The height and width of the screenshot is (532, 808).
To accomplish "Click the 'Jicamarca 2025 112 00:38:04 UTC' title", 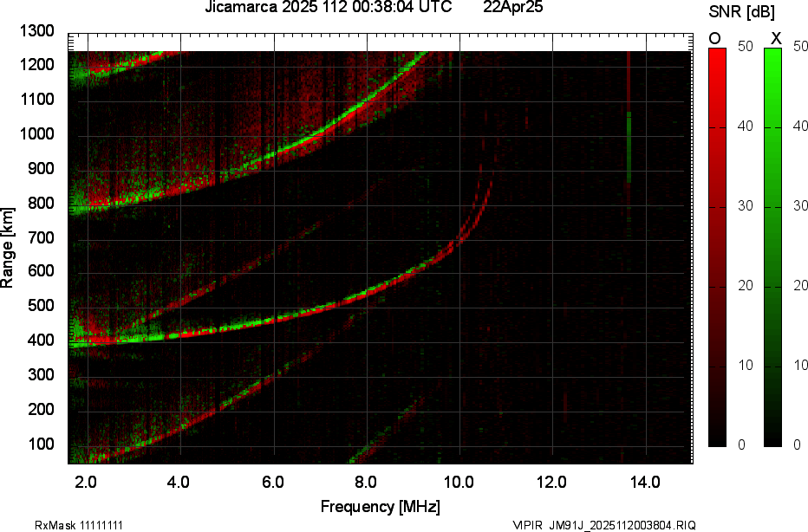I will pyautogui.click(x=329, y=7).
